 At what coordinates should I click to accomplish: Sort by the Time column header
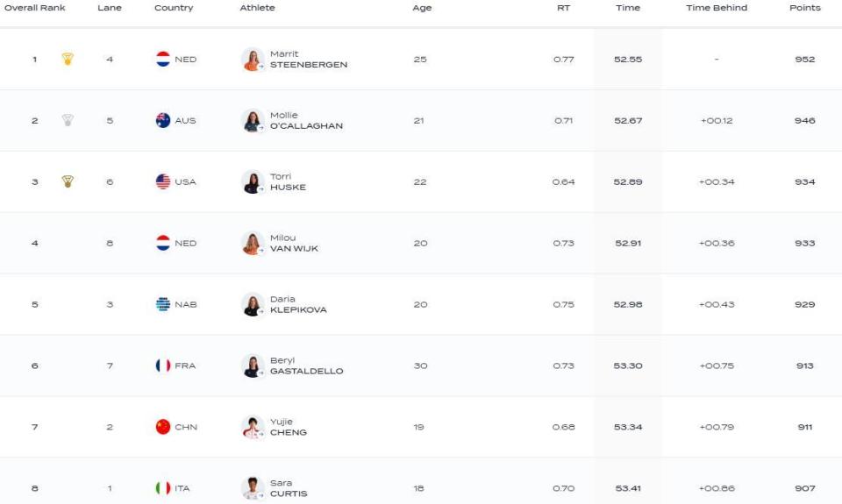point(628,8)
